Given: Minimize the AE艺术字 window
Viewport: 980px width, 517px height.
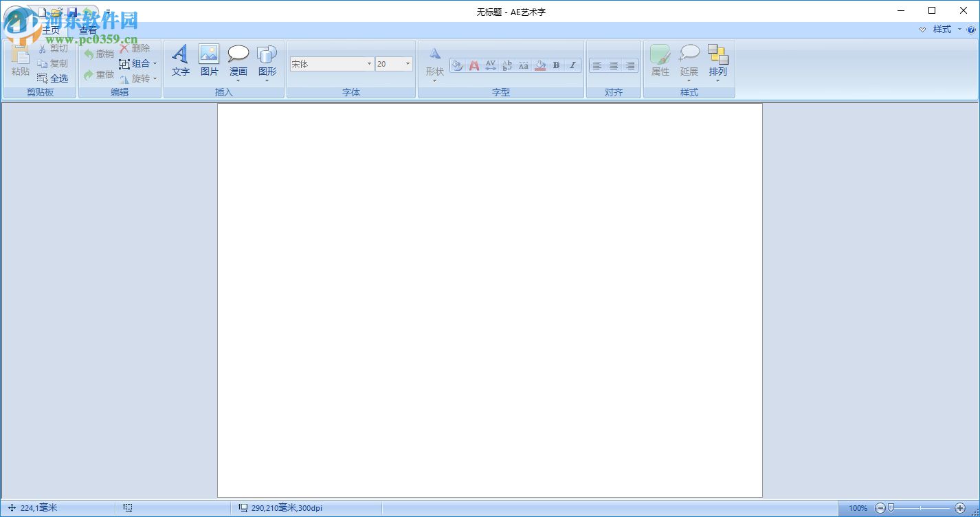Looking at the screenshot, I should 901,10.
